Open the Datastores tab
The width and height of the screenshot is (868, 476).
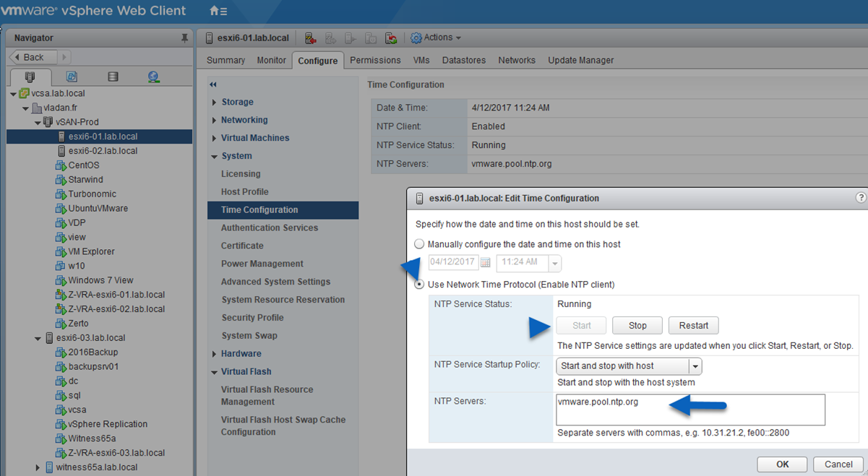[464, 60]
